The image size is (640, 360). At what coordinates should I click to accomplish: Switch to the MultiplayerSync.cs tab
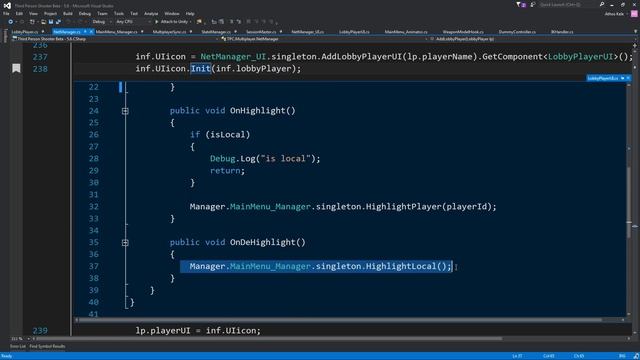[x=169, y=31]
